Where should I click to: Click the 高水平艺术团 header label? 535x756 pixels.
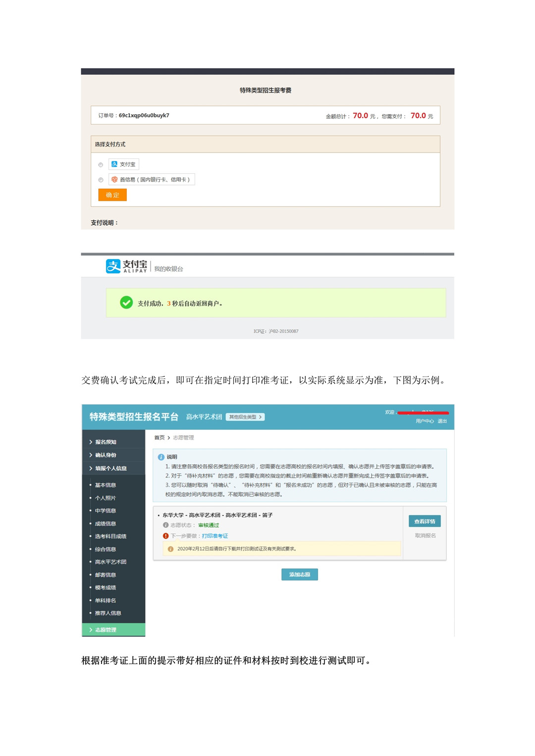pyautogui.click(x=204, y=417)
